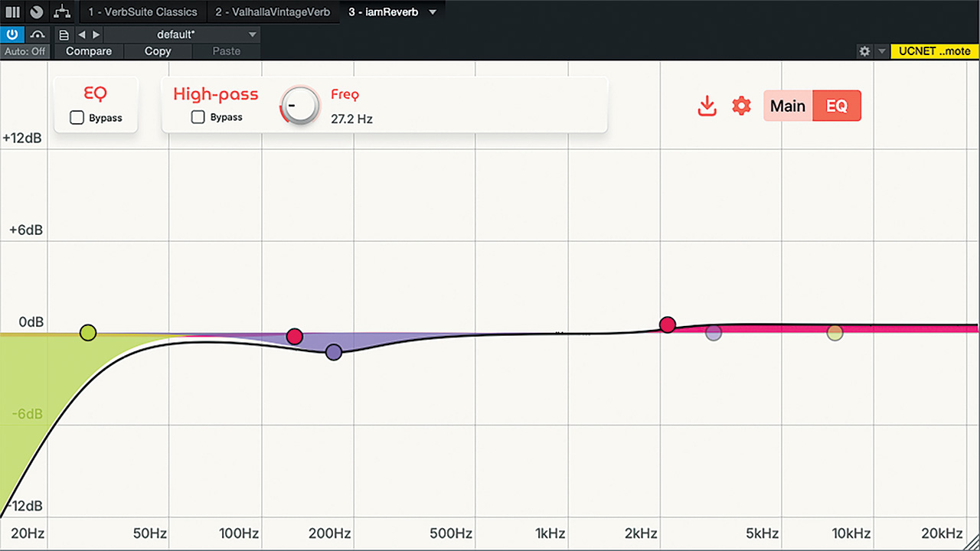Toggle Auto: Off automation mode

[25, 51]
